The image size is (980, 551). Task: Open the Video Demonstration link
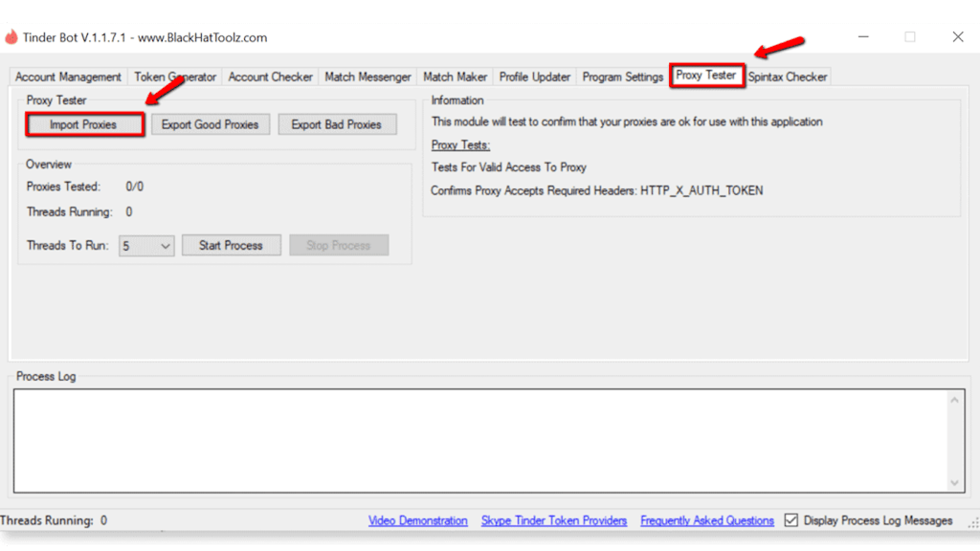click(x=417, y=520)
